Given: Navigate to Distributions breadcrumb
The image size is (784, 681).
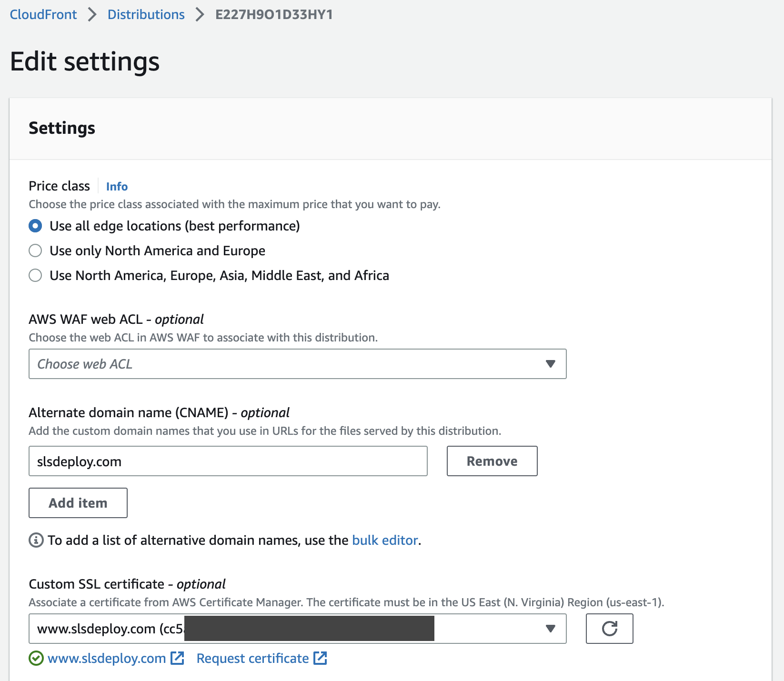Looking at the screenshot, I should [146, 15].
